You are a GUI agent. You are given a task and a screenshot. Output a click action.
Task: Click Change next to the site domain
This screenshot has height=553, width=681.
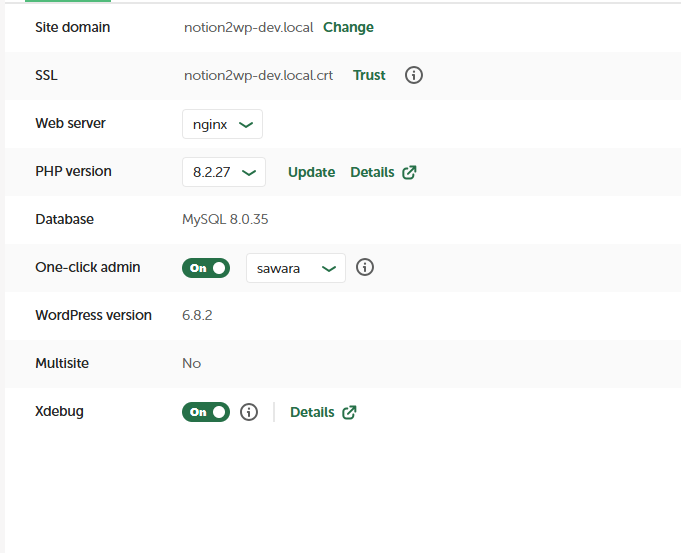point(348,27)
